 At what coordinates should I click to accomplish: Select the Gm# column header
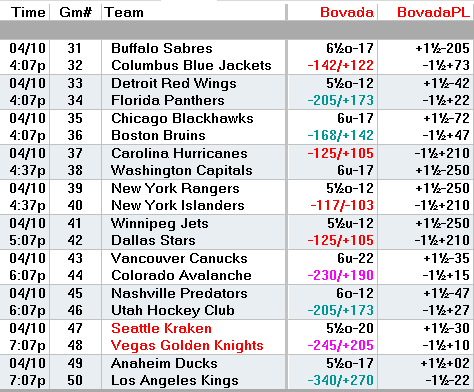75,12
